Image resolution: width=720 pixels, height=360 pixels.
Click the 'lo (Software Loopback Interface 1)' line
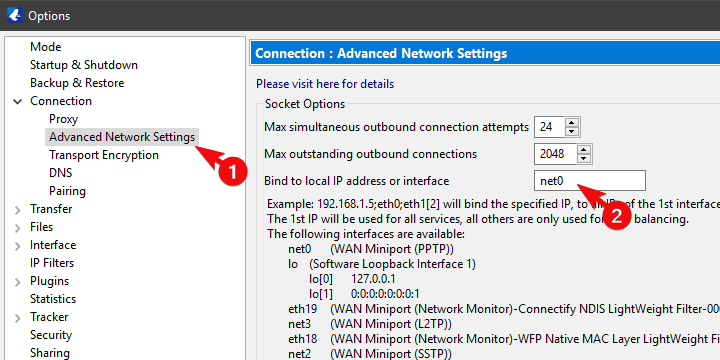click(x=382, y=264)
